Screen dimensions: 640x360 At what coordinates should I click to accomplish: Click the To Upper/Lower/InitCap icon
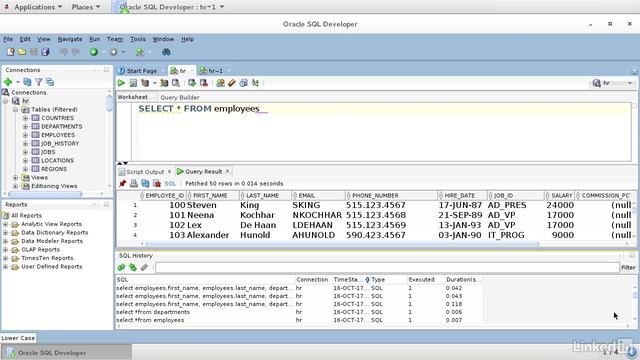tap(255, 83)
